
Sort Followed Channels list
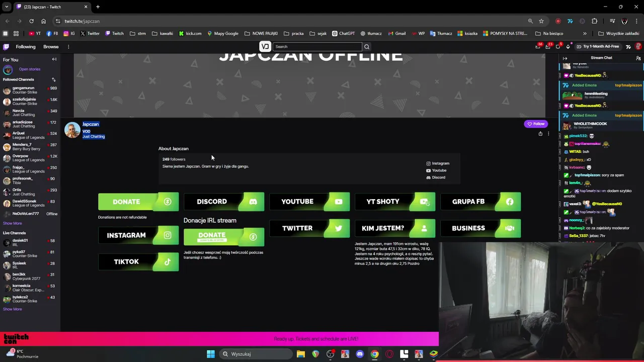tap(54, 79)
